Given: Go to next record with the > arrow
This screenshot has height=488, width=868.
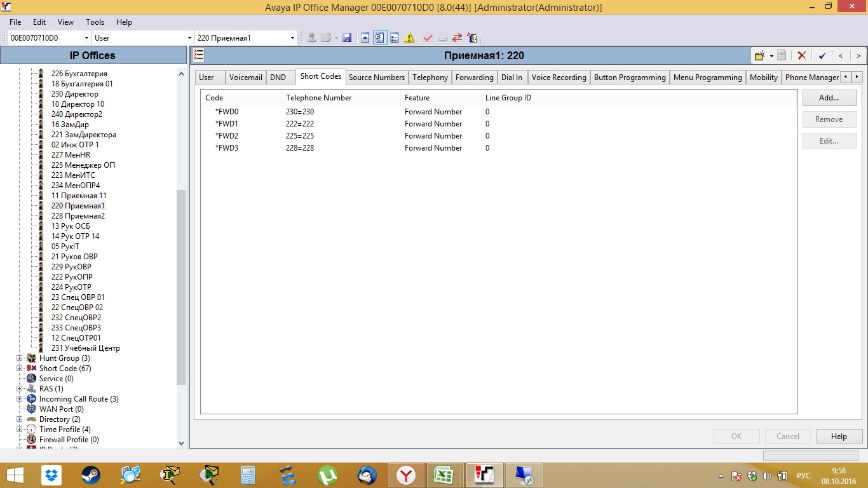Looking at the screenshot, I should tap(858, 56).
